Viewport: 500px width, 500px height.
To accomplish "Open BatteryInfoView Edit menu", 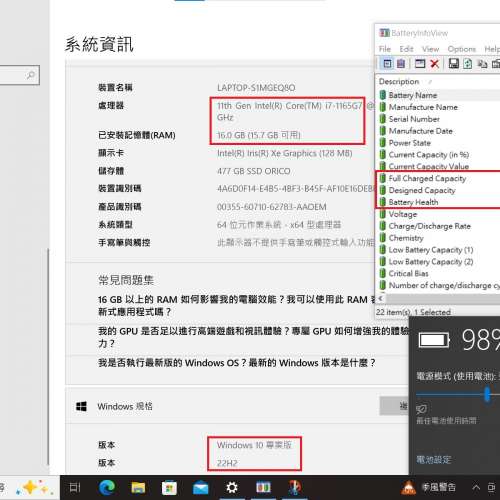I will (x=406, y=49).
